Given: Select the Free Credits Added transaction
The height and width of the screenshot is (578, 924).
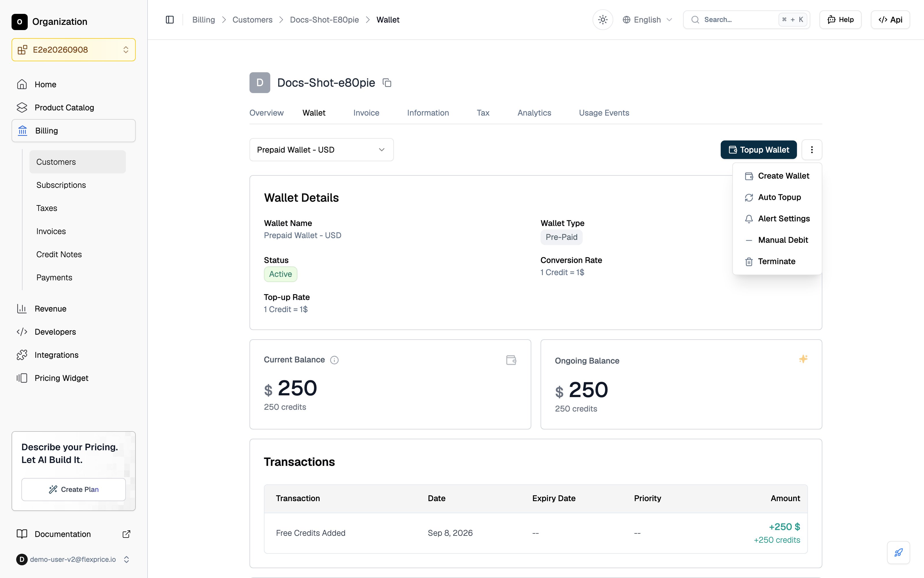Looking at the screenshot, I should (x=535, y=533).
